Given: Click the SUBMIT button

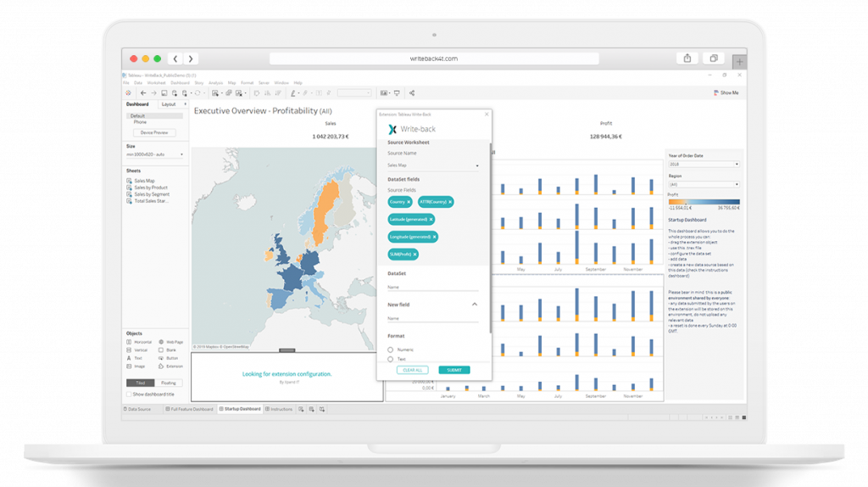Looking at the screenshot, I should pyautogui.click(x=454, y=370).
